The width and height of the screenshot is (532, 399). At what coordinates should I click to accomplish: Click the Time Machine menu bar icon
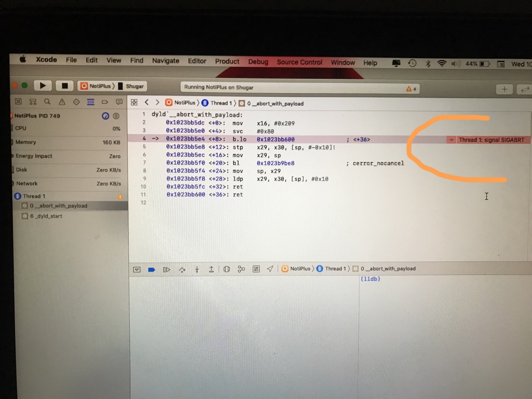(x=412, y=63)
